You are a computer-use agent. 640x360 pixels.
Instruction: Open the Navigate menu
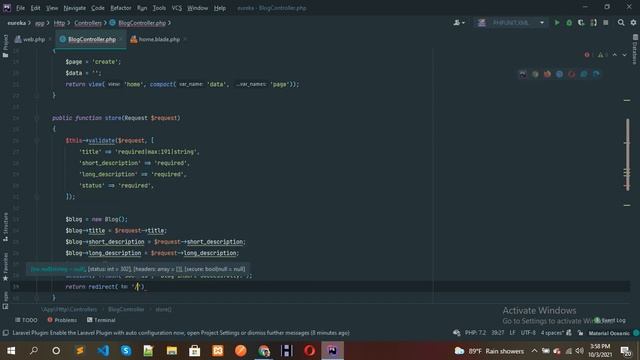(x=75, y=8)
